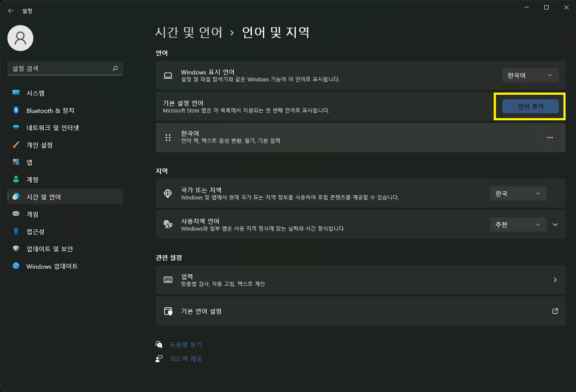Click the back arrow at top left
Image resolution: width=576 pixels, height=392 pixels.
(10, 10)
